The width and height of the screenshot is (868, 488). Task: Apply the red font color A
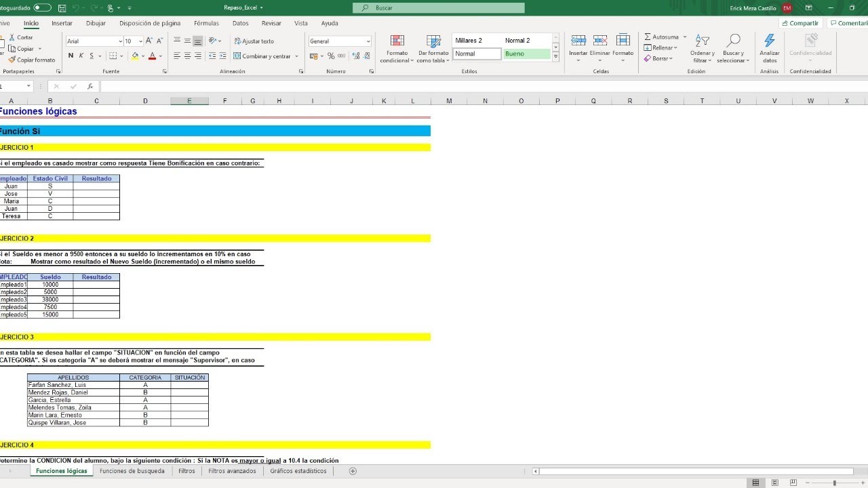pyautogui.click(x=152, y=56)
